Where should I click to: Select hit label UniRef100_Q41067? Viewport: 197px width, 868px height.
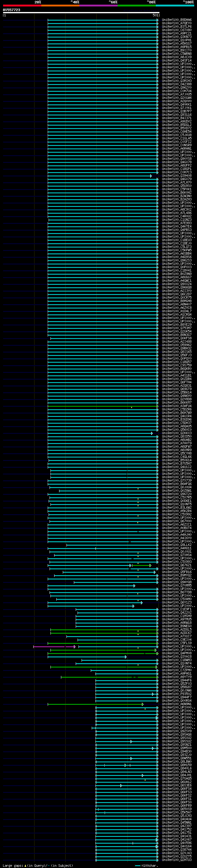click(177, 839)
